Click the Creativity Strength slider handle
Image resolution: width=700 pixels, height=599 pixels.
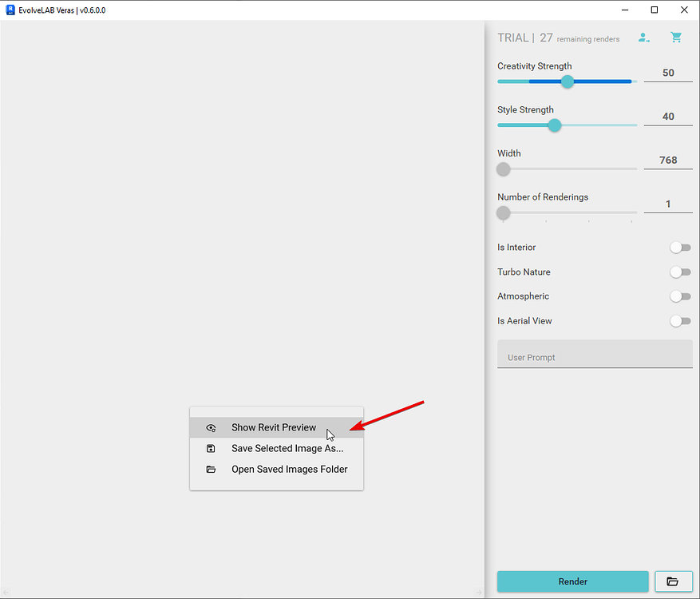pos(568,81)
